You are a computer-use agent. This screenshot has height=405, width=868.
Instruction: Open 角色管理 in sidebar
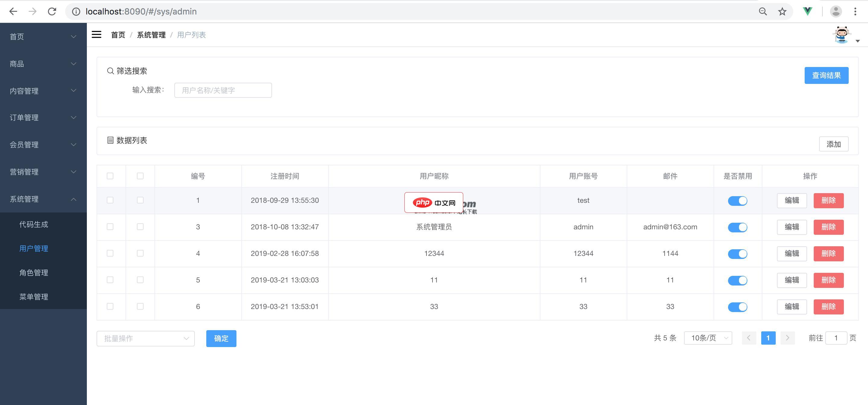(34, 273)
